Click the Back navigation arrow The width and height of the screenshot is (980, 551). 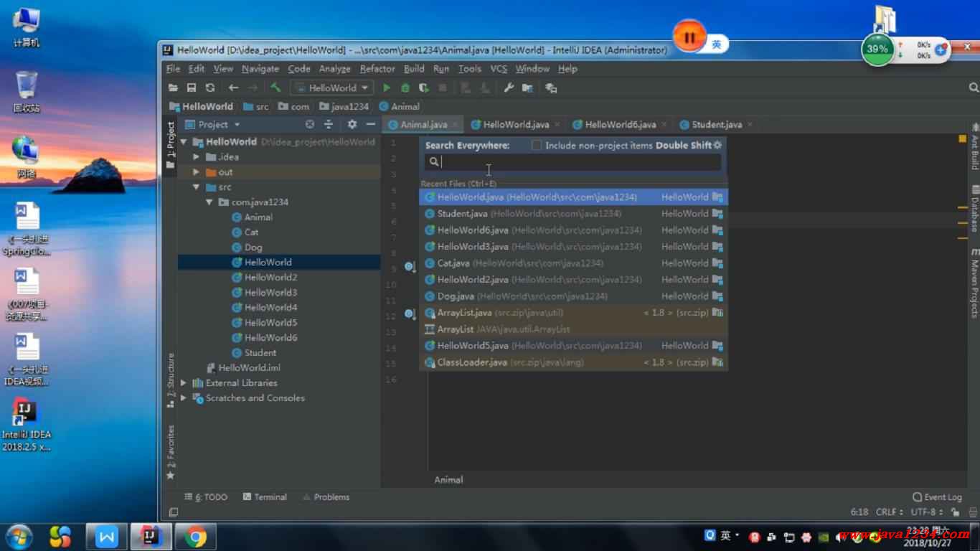[233, 88]
